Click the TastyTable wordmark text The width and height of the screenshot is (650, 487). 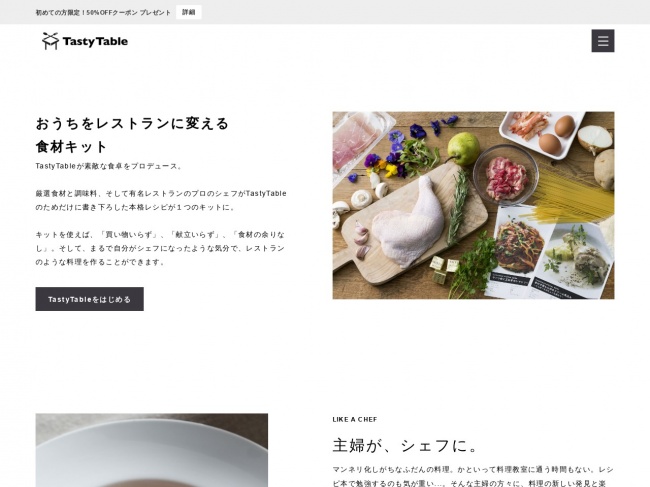click(95, 41)
